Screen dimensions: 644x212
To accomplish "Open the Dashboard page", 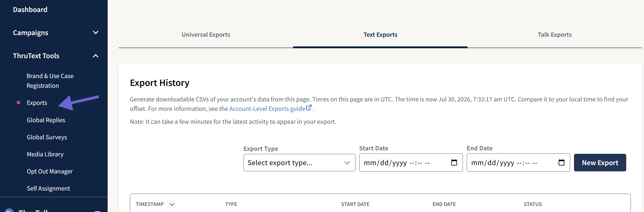I will (30, 9).
